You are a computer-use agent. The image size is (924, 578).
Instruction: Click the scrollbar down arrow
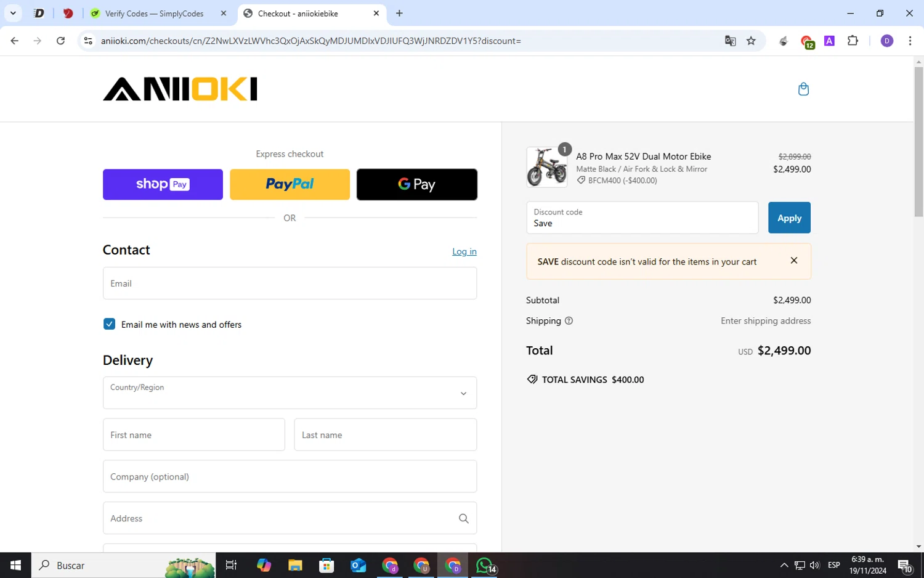(x=918, y=547)
